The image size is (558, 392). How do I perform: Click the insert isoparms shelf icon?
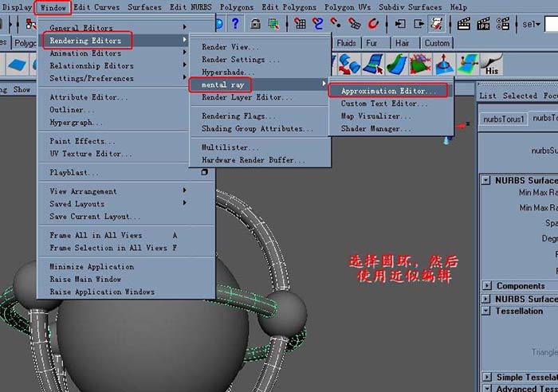tap(373, 65)
